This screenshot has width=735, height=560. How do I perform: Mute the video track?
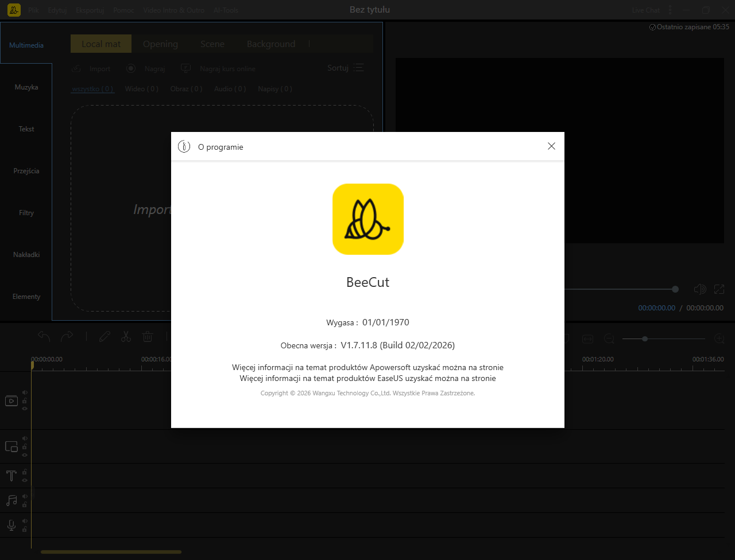(25, 392)
